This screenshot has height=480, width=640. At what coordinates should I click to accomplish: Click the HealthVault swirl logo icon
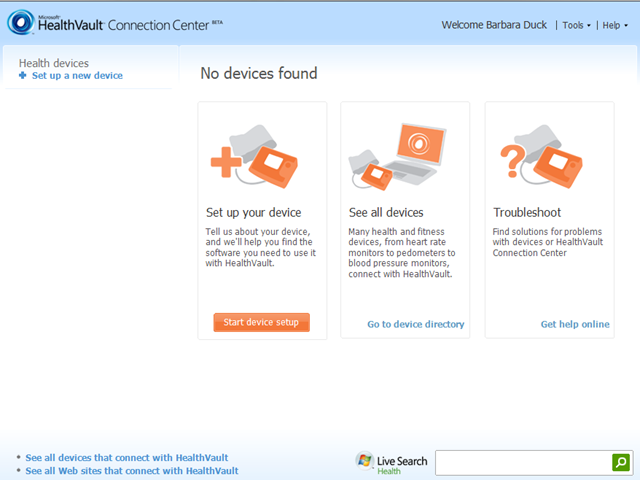pos(20,22)
